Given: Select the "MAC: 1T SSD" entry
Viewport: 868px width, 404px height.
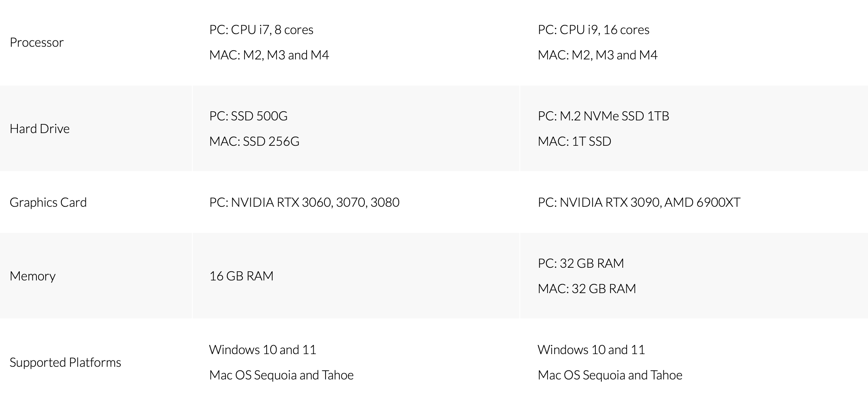Looking at the screenshot, I should point(574,141).
